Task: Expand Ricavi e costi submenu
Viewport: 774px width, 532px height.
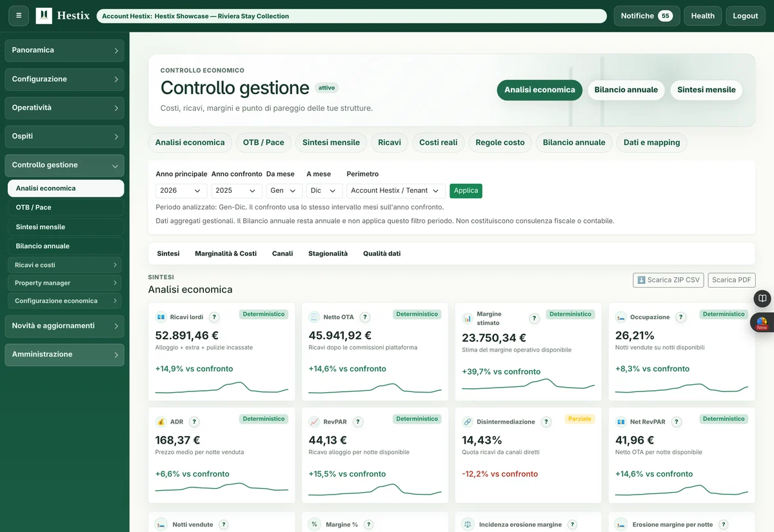Action: tap(66, 265)
